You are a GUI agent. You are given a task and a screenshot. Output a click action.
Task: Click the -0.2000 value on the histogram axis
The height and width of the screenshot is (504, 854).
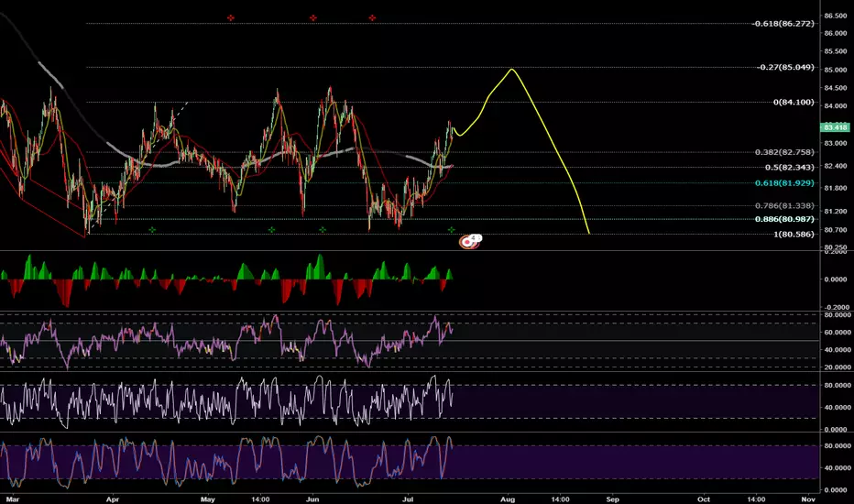coord(836,307)
